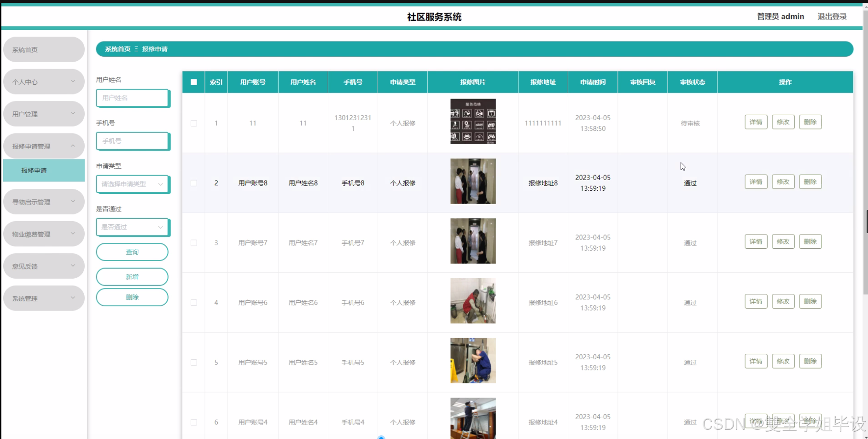Expand the 用户管理 section
The image size is (868, 439).
[x=44, y=113]
